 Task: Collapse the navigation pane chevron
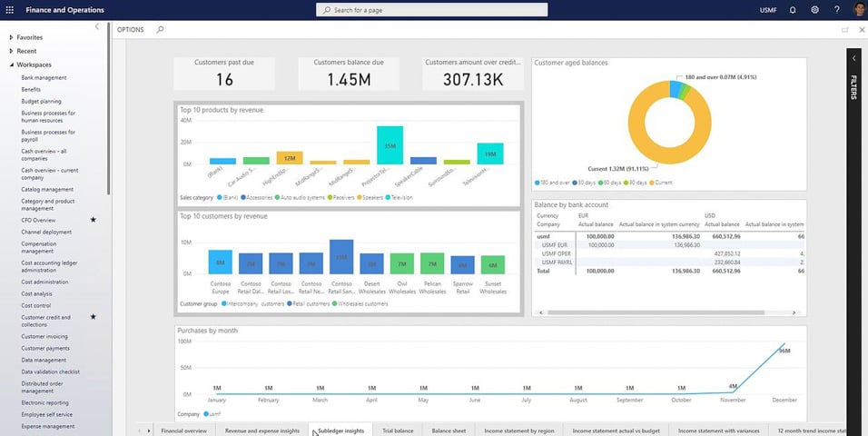97,26
